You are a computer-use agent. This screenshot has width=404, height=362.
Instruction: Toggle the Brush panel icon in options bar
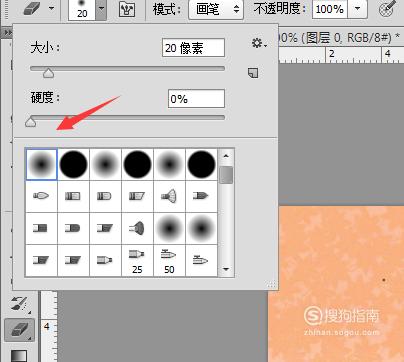pyautogui.click(x=127, y=9)
